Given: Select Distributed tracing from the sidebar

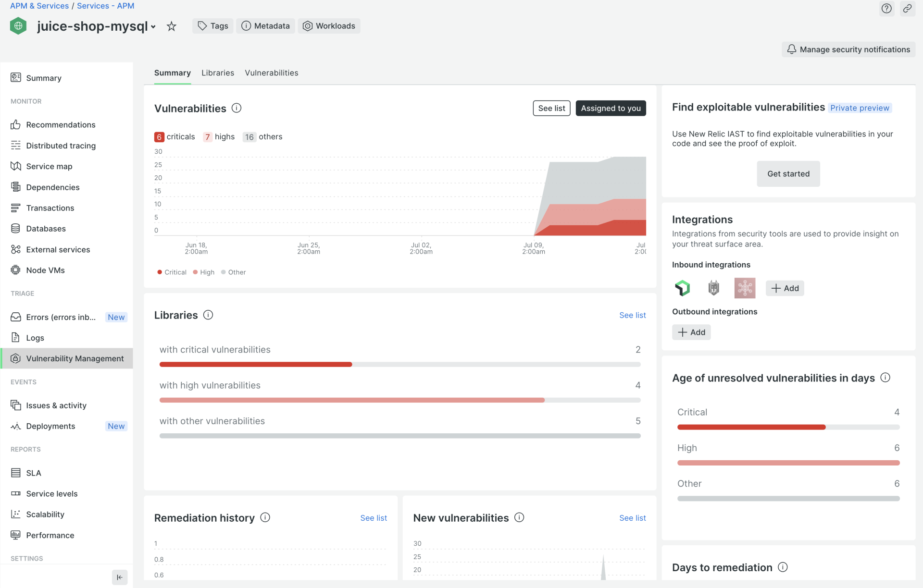Looking at the screenshot, I should (61, 146).
